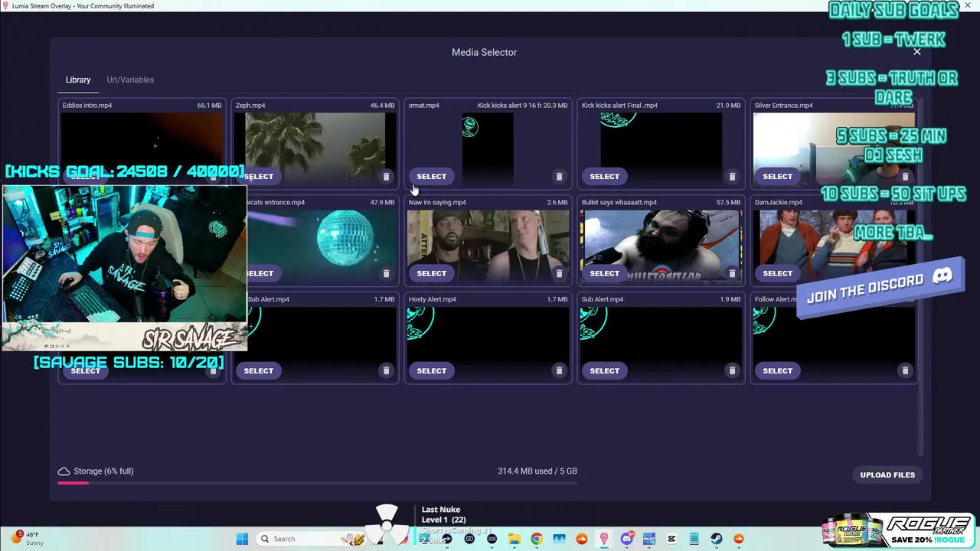This screenshot has width=980, height=551.
Task: Delete the 1.9 MB Sub Alert.mp4
Action: click(732, 370)
